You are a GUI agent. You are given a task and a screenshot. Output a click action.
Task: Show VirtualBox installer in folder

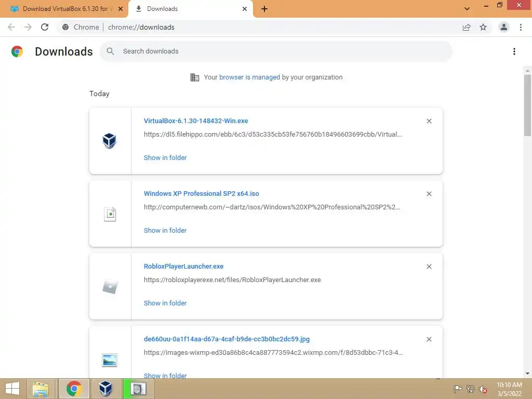click(165, 158)
